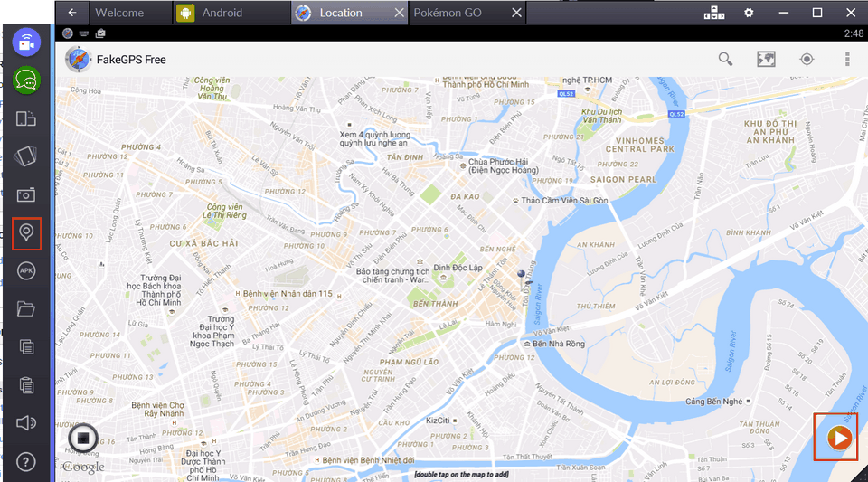This screenshot has height=482, width=868.
Task: Click the clock showing 2:48
Action: [853, 33]
